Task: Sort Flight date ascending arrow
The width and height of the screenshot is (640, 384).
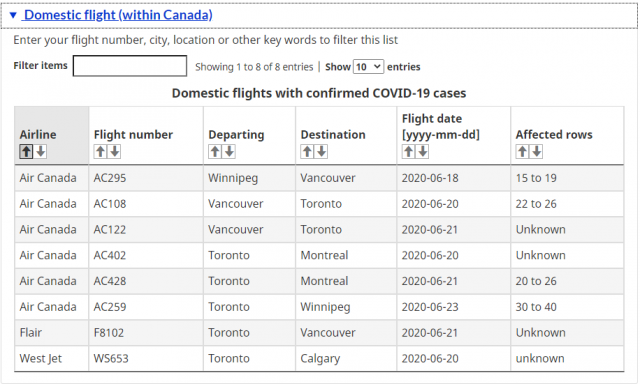Action: click(409, 151)
